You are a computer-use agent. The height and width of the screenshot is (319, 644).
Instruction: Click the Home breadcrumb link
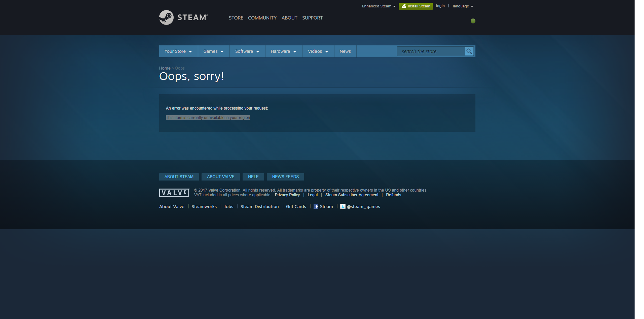click(165, 68)
